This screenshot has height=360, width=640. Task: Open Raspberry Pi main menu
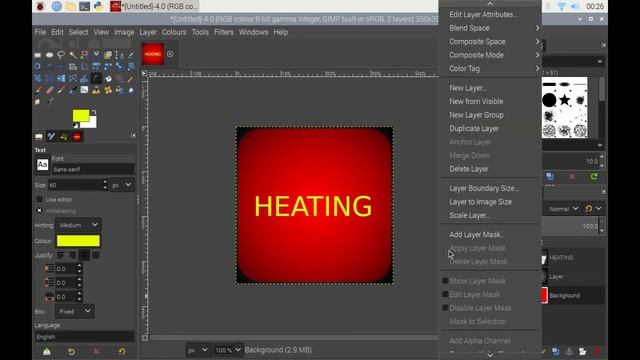pyautogui.click(x=40, y=6)
